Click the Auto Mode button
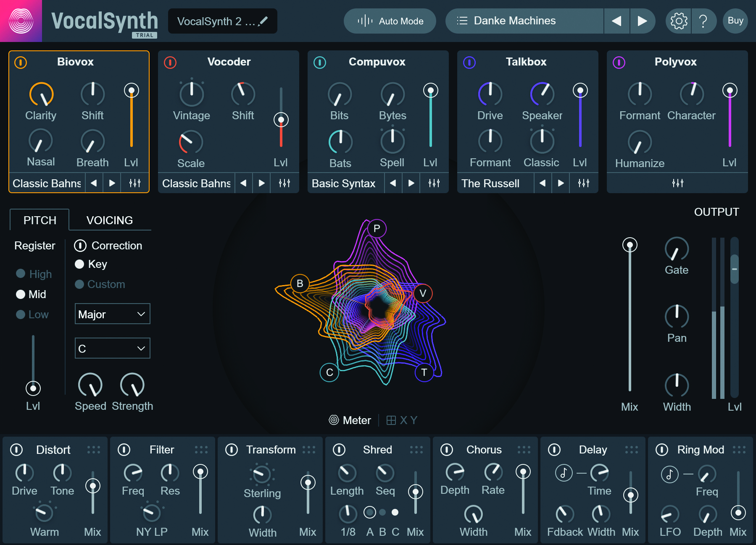This screenshot has width=756, height=545. click(x=390, y=21)
